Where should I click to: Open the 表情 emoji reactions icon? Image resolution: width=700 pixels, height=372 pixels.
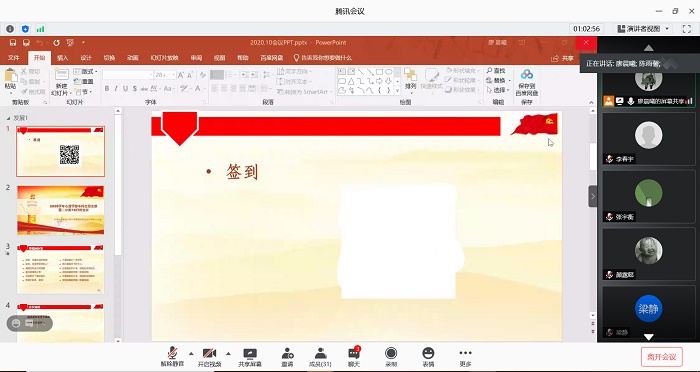tap(428, 357)
